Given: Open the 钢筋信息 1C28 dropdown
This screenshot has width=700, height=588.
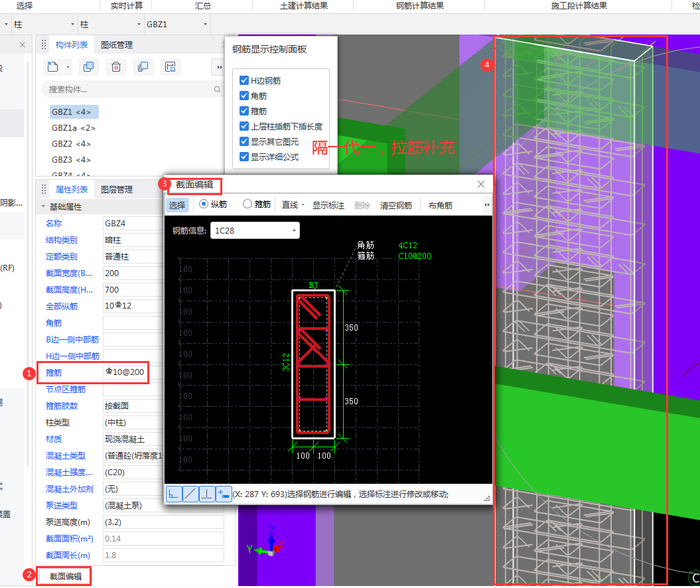Looking at the screenshot, I should (255, 230).
